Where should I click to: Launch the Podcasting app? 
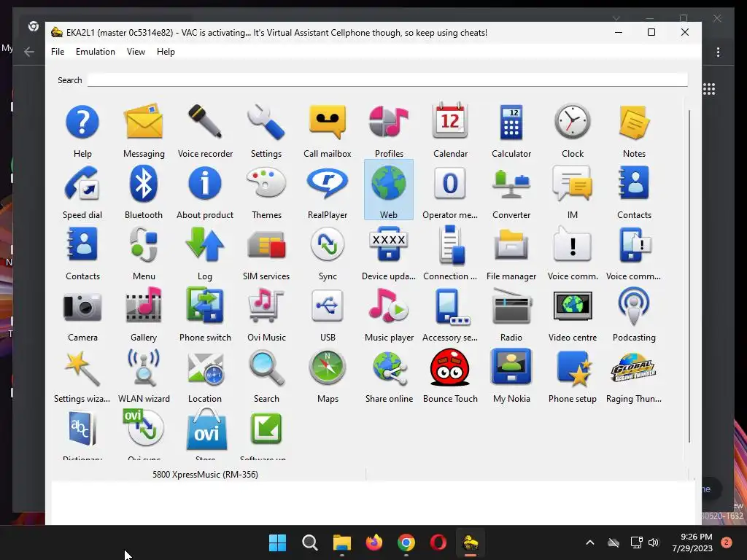[x=634, y=306]
